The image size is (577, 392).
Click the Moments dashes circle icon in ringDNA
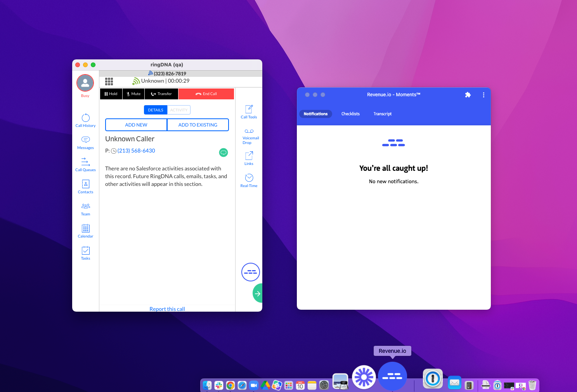coord(250,272)
